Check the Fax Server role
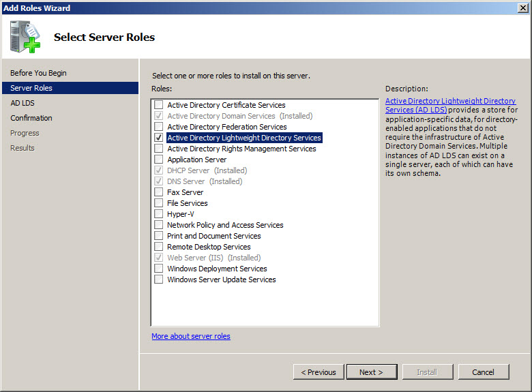 point(158,192)
